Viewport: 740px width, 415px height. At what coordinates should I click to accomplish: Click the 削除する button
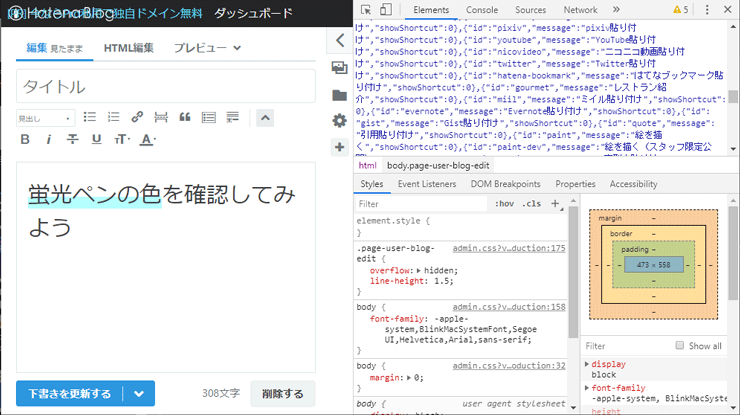[282, 393]
